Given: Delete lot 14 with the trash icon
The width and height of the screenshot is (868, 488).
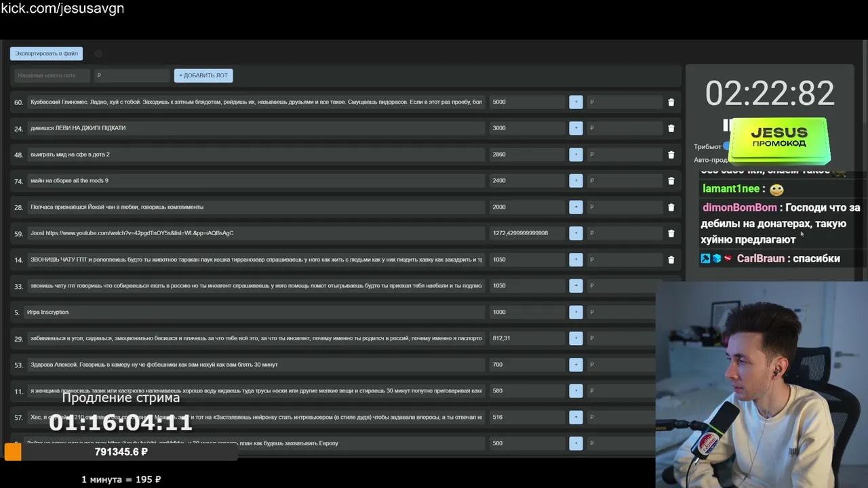Looking at the screenshot, I should [x=671, y=260].
